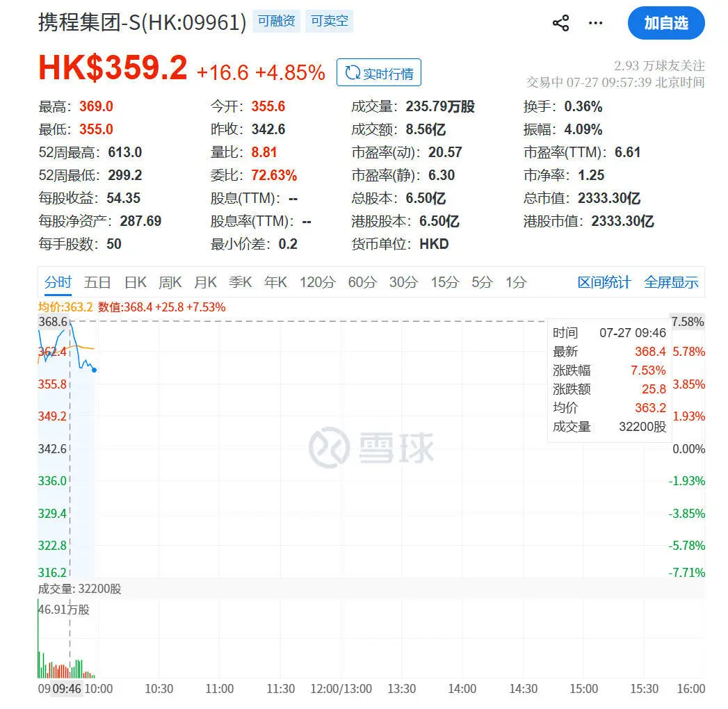Click the 市净率 value 1.25
Viewport: 728px width, 709px height.
(x=591, y=175)
